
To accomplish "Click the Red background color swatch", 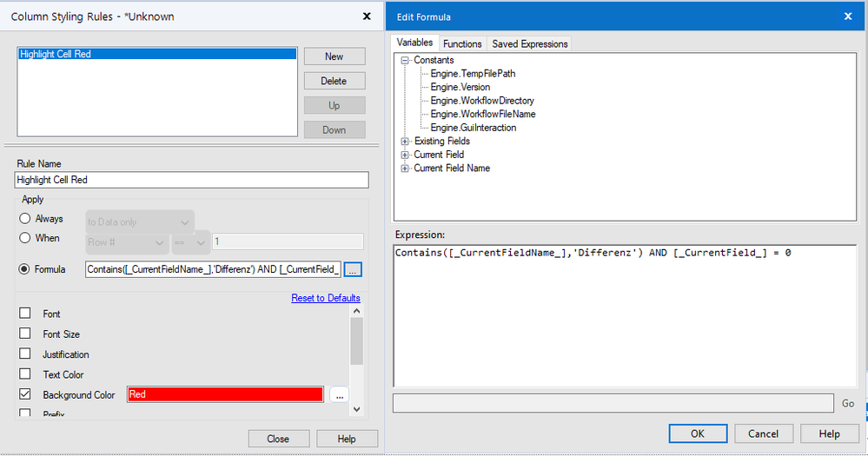I will tap(225, 394).
